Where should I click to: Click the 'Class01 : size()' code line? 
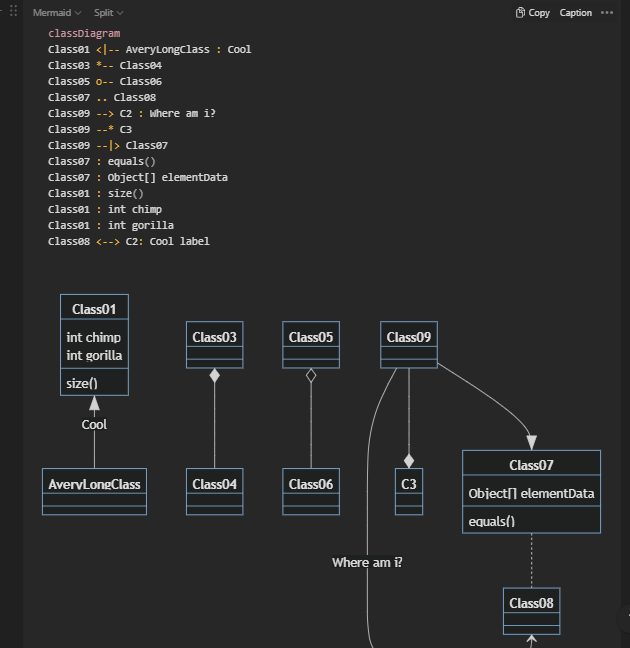(x=96, y=193)
